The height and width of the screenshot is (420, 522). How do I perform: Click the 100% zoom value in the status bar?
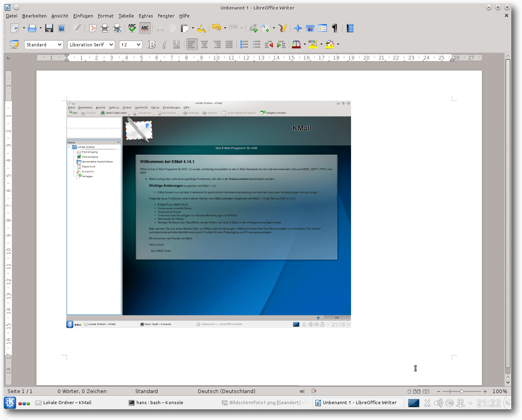point(500,391)
